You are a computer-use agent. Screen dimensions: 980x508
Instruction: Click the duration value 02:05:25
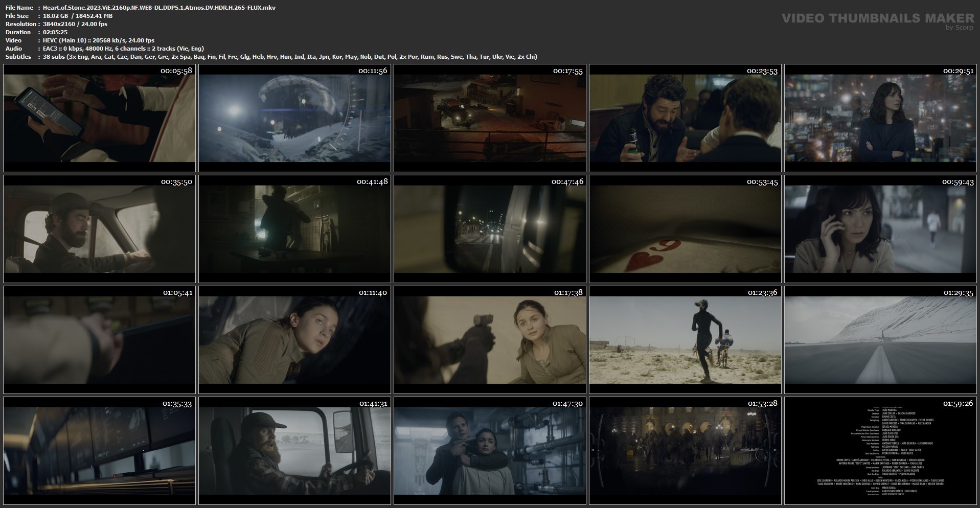(55, 32)
